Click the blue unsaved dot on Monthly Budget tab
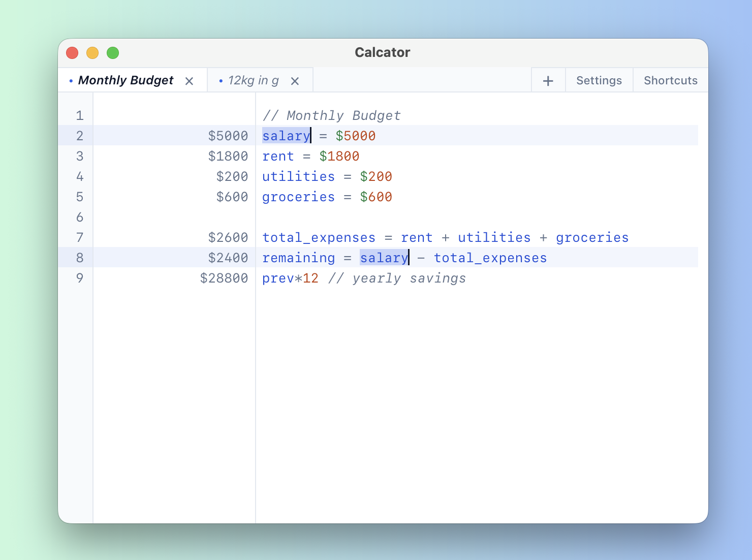Viewport: 752px width, 560px height. click(x=71, y=80)
